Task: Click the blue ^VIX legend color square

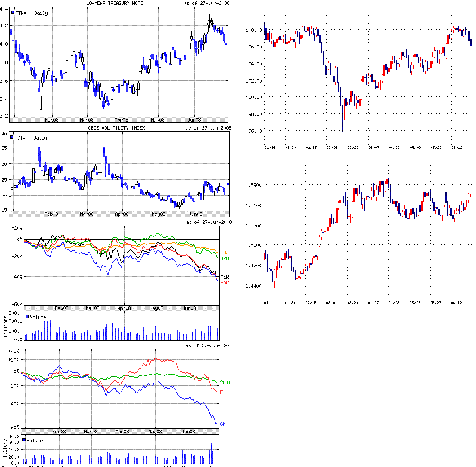Action: point(13,138)
